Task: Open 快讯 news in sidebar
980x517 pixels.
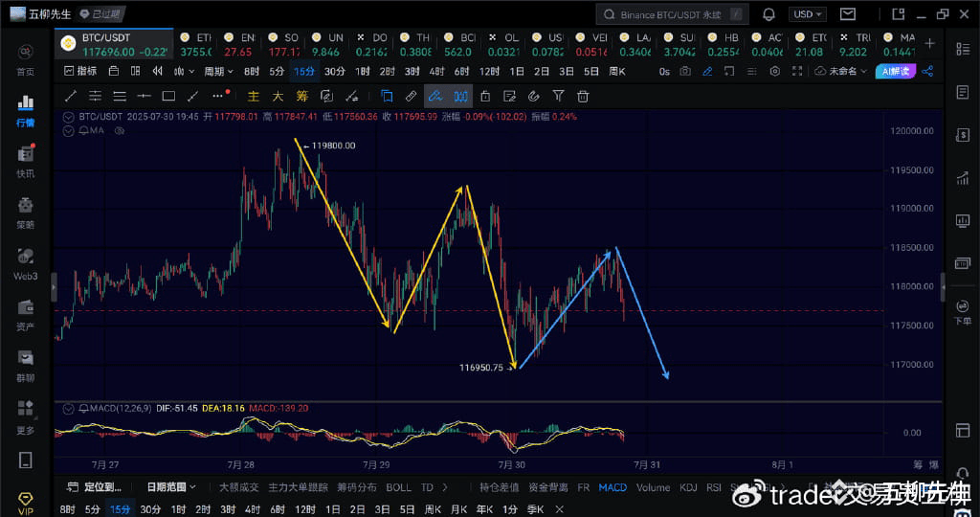Action: click(x=26, y=162)
